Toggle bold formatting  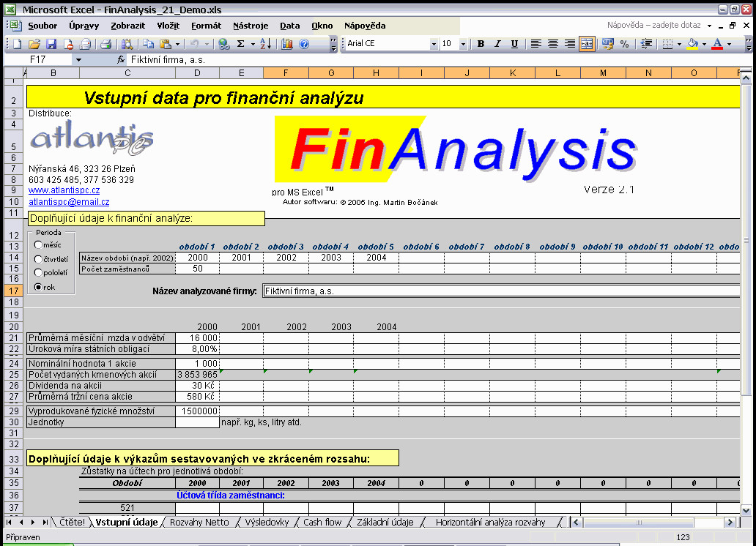tap(481, 44)
